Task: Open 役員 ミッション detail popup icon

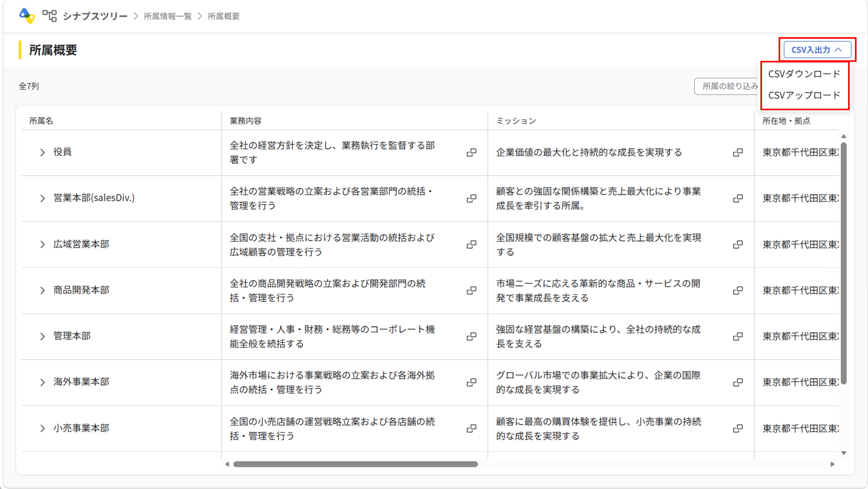Action: pyautogui.click(x=738, y=153)
